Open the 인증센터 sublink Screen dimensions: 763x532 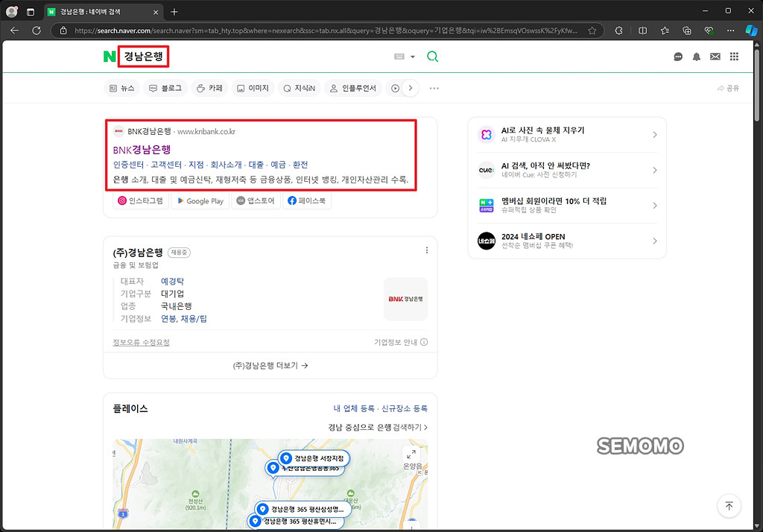(x=128, y=165)
